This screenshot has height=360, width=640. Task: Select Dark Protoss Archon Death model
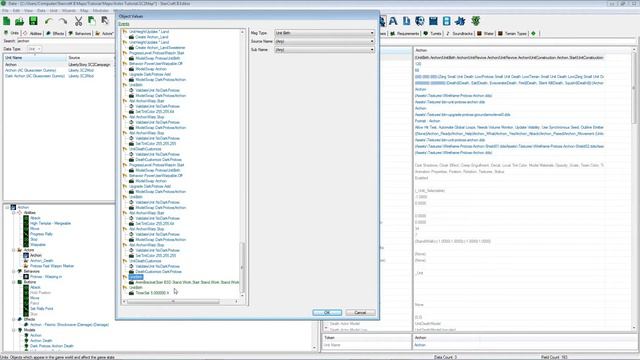(x=51, y=346)
